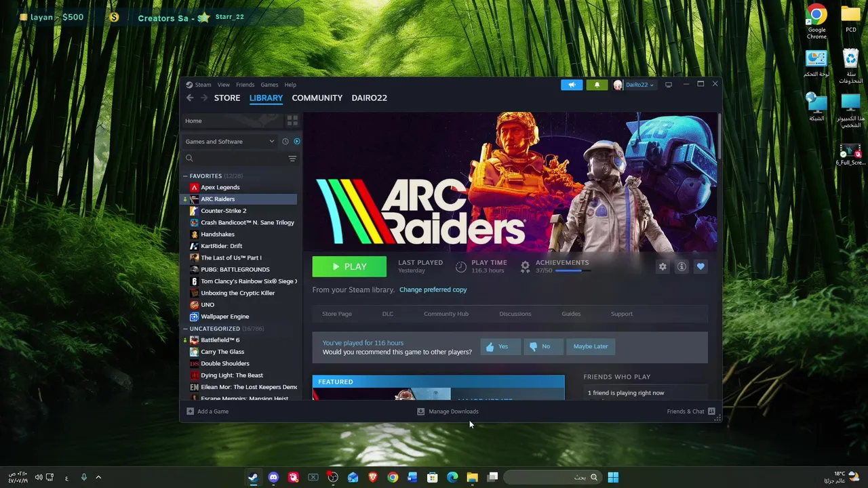The image size is (868, 488).
Task: Click the Steam taskbar icon
Action: [x=253, y=477]
